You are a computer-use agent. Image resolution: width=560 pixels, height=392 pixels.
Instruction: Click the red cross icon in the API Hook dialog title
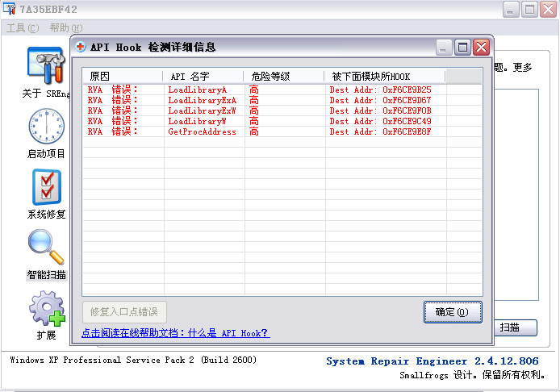point(81,47)
